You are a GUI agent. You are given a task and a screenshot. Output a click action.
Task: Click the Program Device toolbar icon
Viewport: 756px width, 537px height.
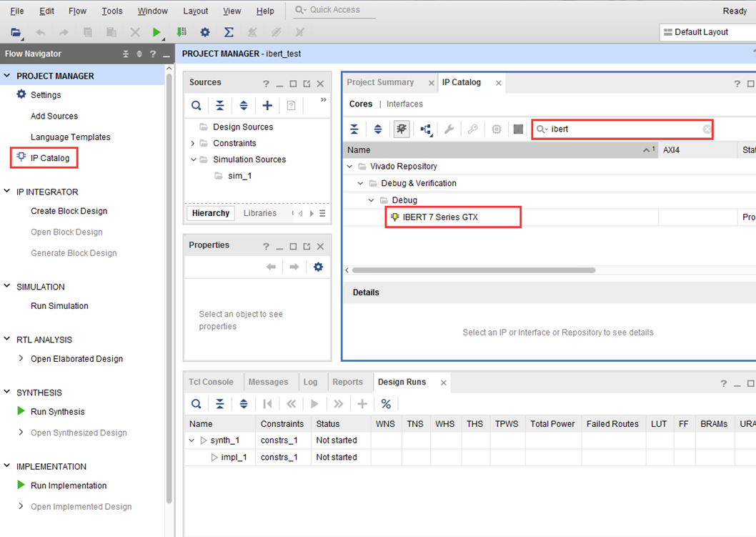click(x=181, y=32)
